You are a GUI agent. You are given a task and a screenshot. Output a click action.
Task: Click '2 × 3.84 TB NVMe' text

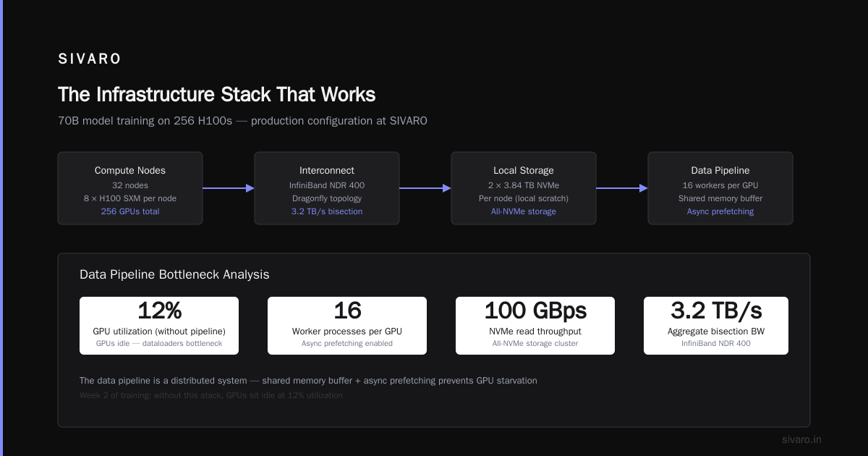click(x=524, y=185)
